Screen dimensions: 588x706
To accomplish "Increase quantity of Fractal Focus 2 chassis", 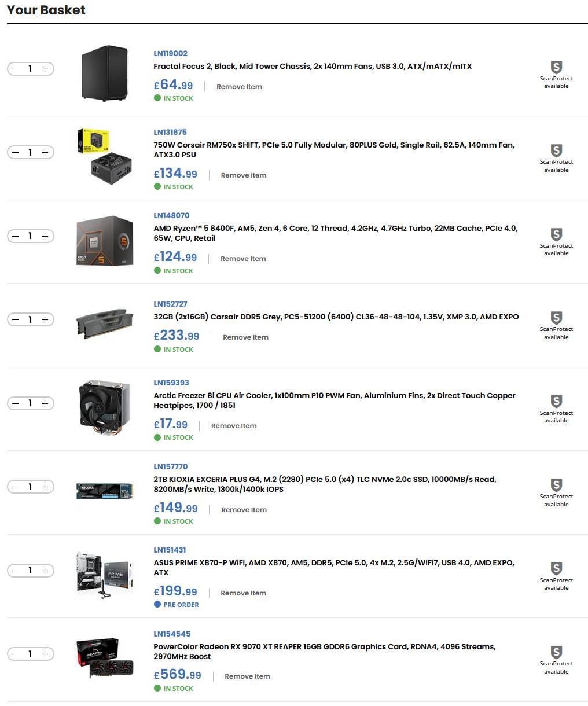I will coord(45,69).
